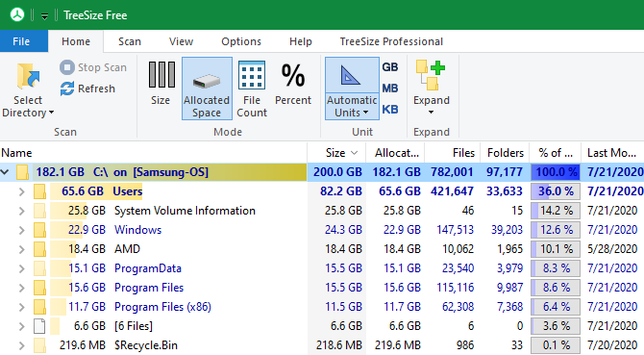Sort by the Last Modified column header
The width and height of the screenshot is (644, 355).
(612, 153)
